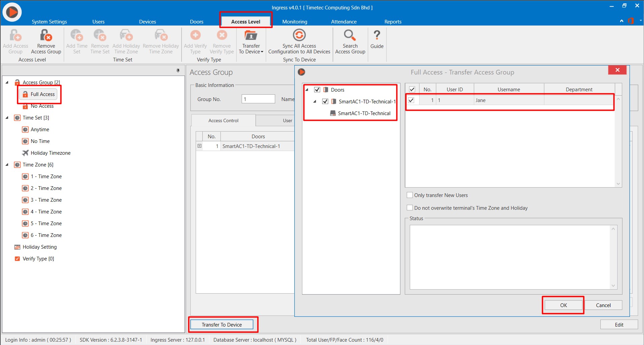Switch to the Doors ribbon tab
Image resolution: width=644 pixels, height=345 pixels.
[x=197, y=21]
